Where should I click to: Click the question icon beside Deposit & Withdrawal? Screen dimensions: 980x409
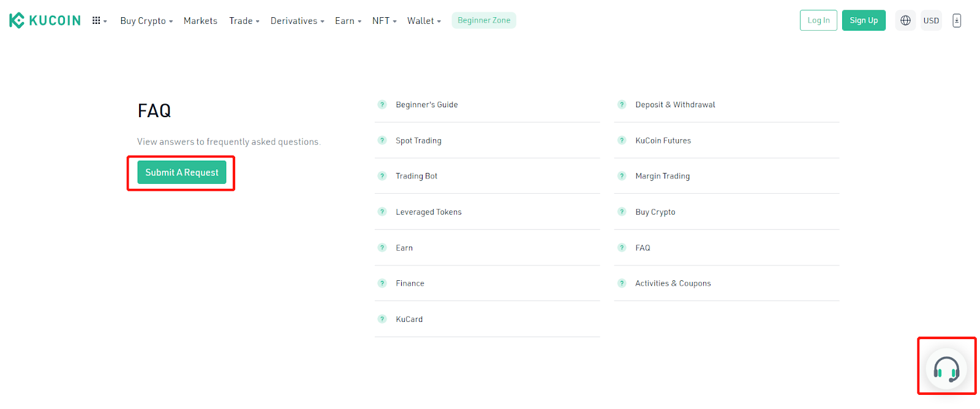tap(622, 105)
